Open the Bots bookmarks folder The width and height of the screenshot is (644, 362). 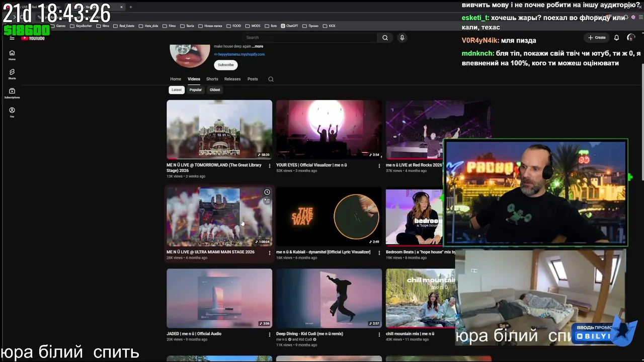[271, 26]
